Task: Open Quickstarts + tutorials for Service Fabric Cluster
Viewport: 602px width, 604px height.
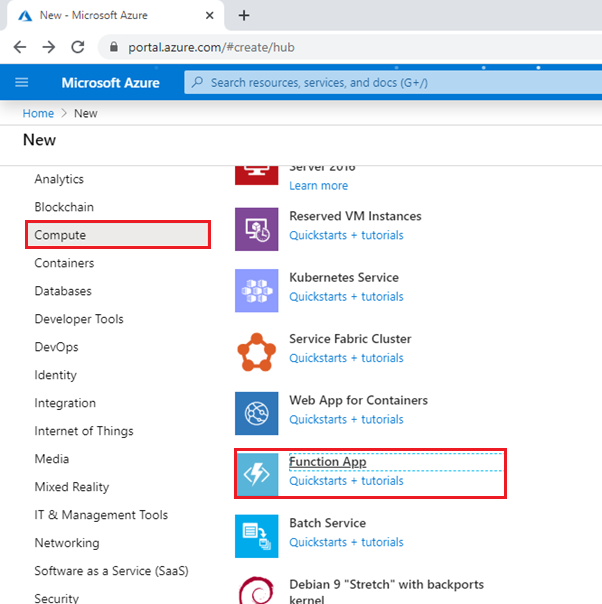Action: point(346,358)
